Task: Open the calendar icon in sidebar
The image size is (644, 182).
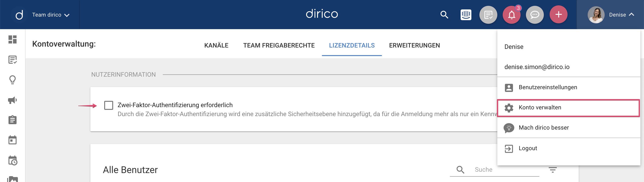Action: tap(13, 140)
